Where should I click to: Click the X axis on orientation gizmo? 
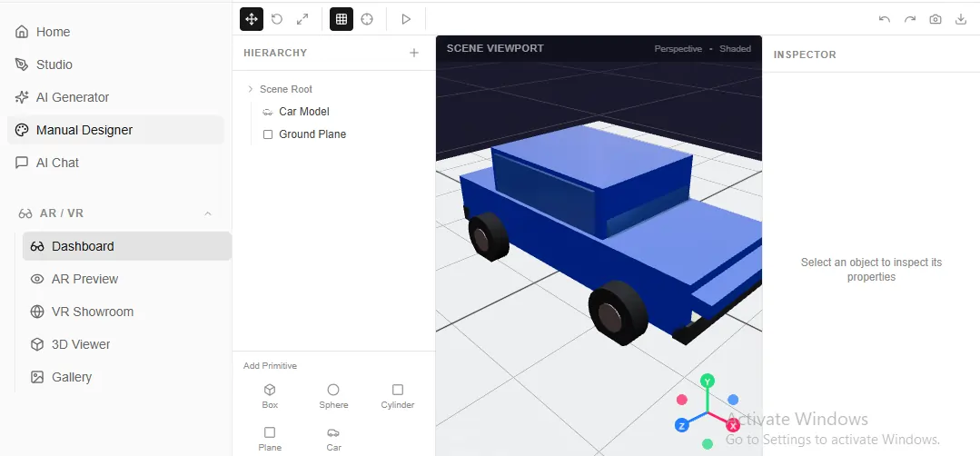[x=732, y=425]
